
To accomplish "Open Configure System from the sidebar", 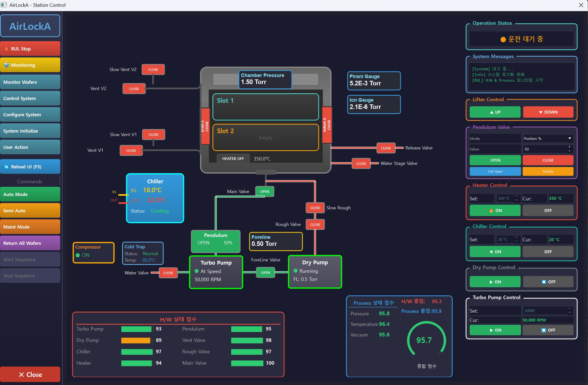I will pyautogui.click(x=30, y=115).
